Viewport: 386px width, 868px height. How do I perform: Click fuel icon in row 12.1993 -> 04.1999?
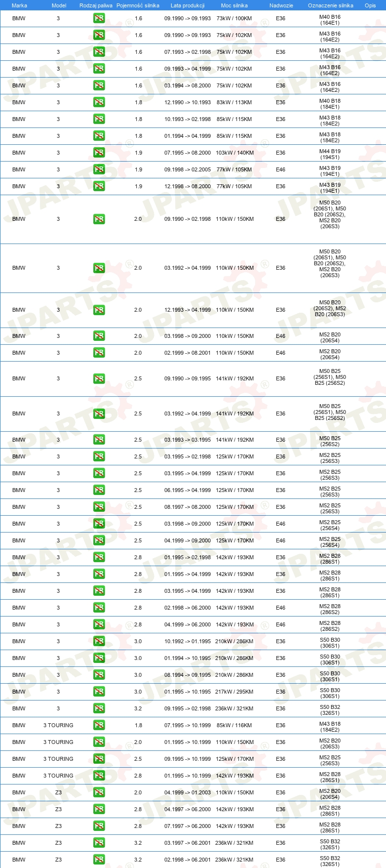pyautogui.click(x=99, y=310)
